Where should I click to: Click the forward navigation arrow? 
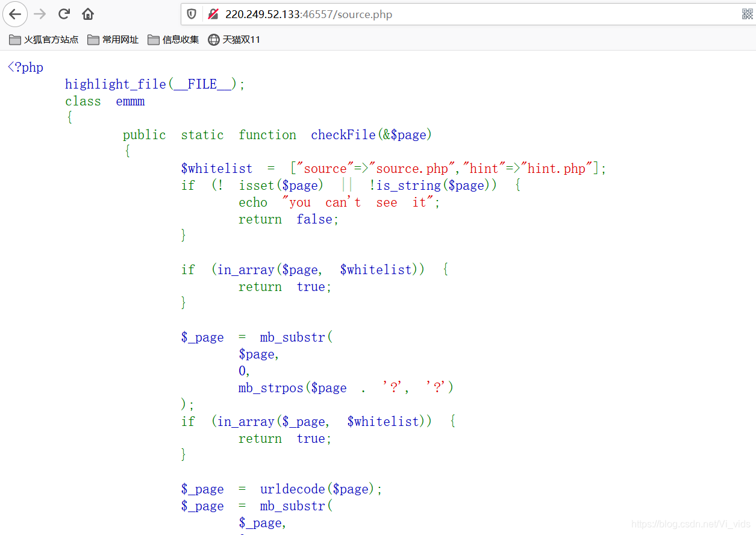click(x=40, y=14)
